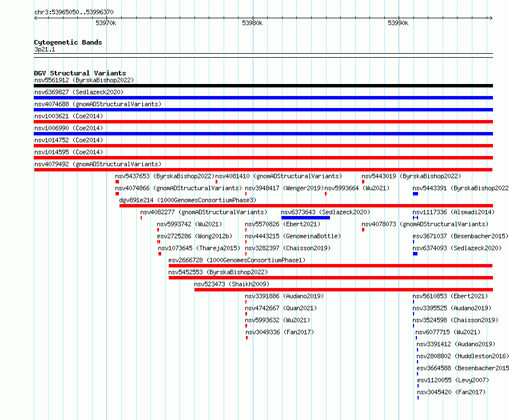Select the red nsv5443019 marker

coord(363,182)
